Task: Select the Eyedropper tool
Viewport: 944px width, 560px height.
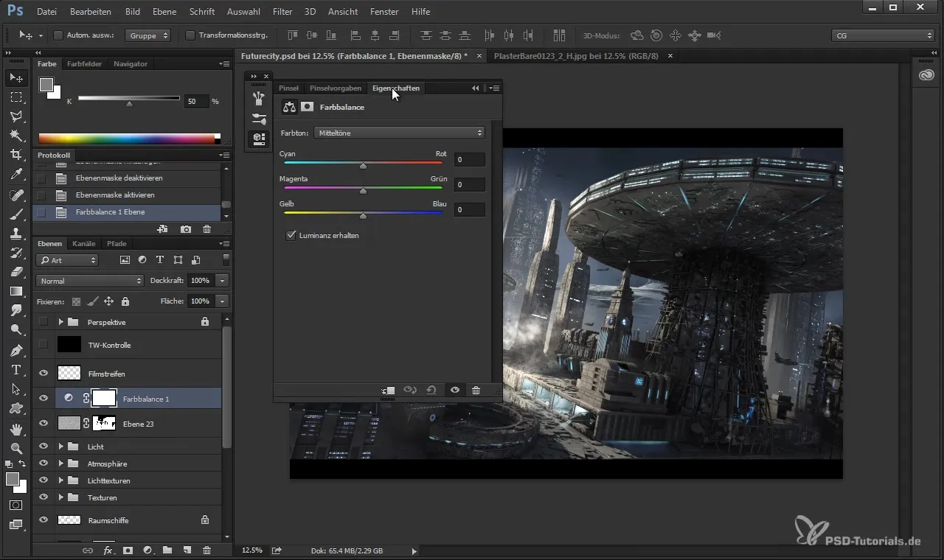Action: tap(16, 175)
